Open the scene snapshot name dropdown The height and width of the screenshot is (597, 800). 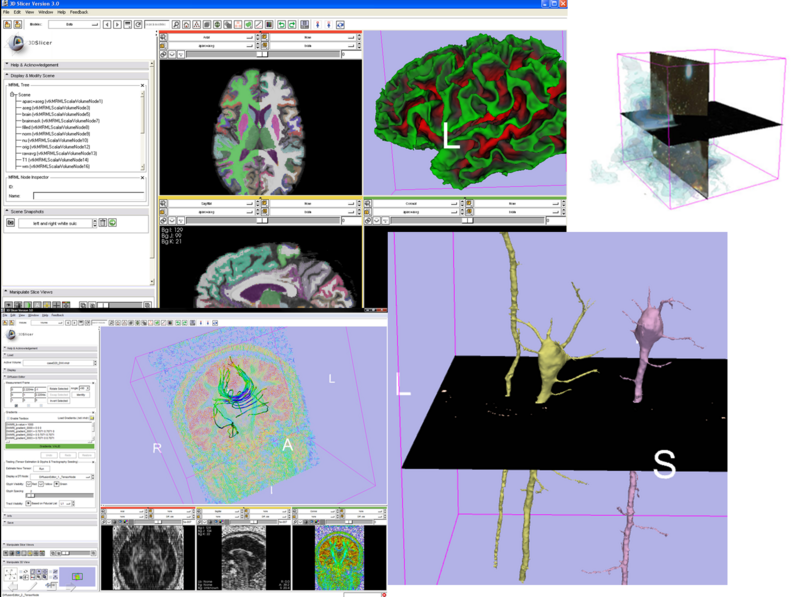56,222
